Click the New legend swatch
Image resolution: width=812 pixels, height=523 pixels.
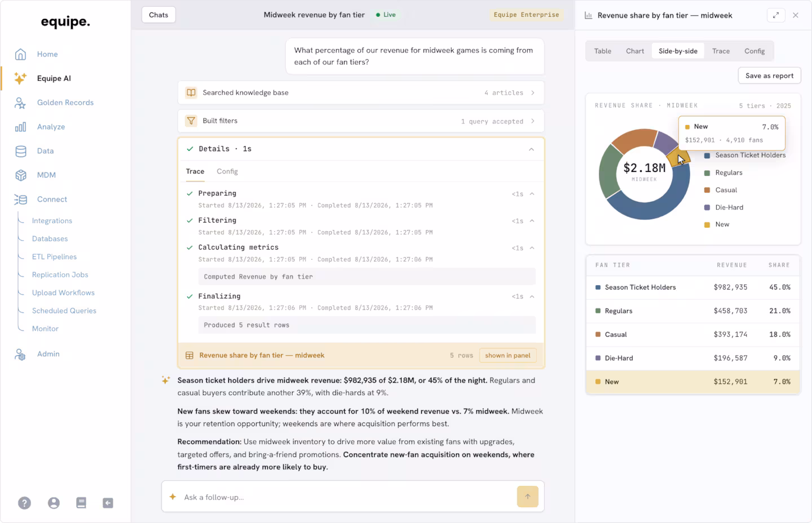(707, 225)
